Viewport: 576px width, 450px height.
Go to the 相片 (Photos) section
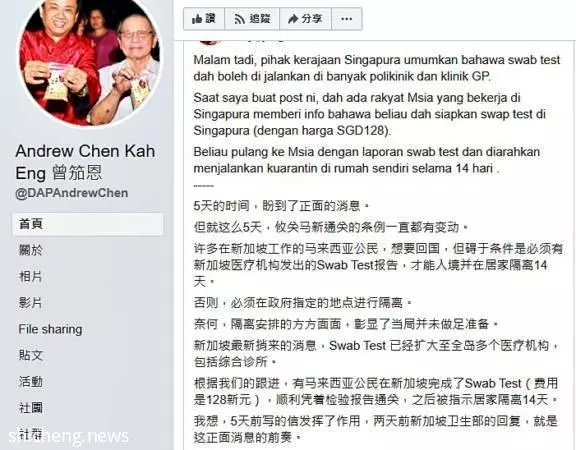coord(31,276)
